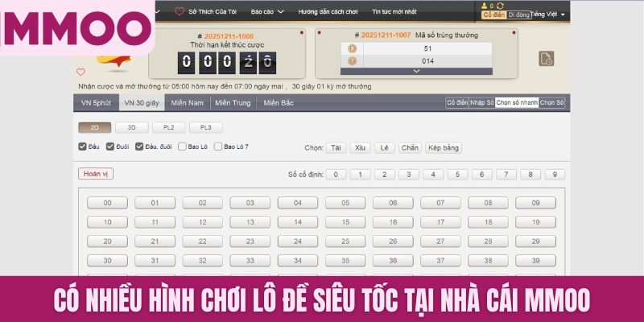Select Chọn số nhanh entry mode
The height and width of the screenshot is (322, 644).
click(517, 103)
